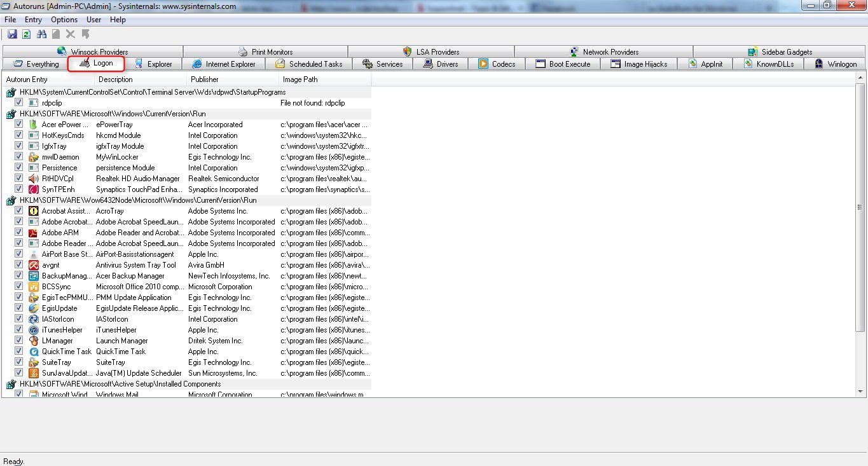868x466 pixels.
Task: Uncheck the LManager entry checkbox
Action: (x=19, y=340)
